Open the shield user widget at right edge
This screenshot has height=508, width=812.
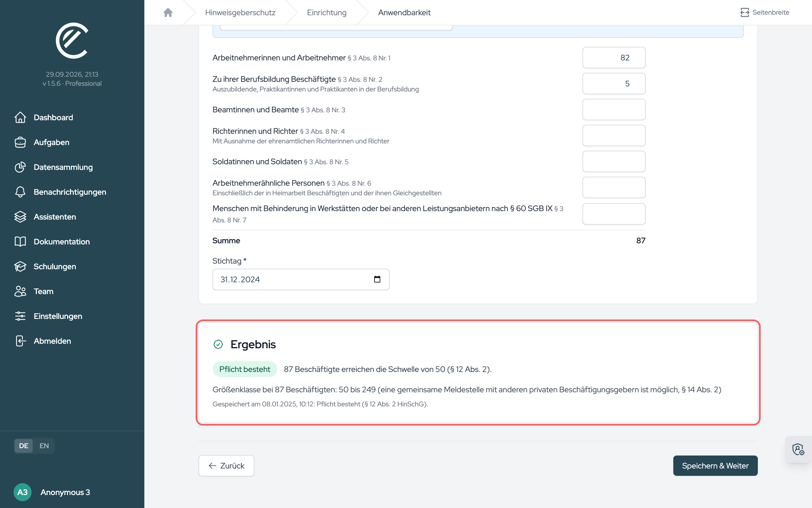[798, 449]
